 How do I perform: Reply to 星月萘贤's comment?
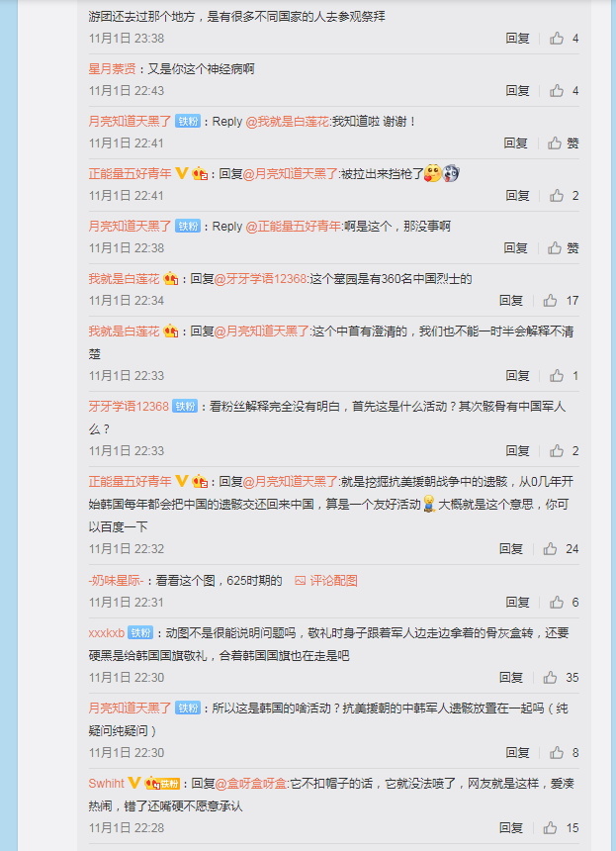point(517,91)
